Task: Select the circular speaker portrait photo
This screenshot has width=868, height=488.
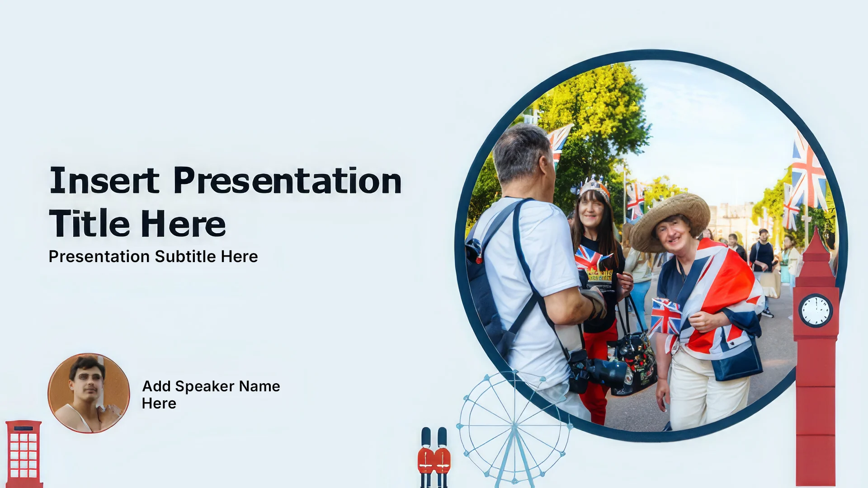Action: [x=89, y=393]
